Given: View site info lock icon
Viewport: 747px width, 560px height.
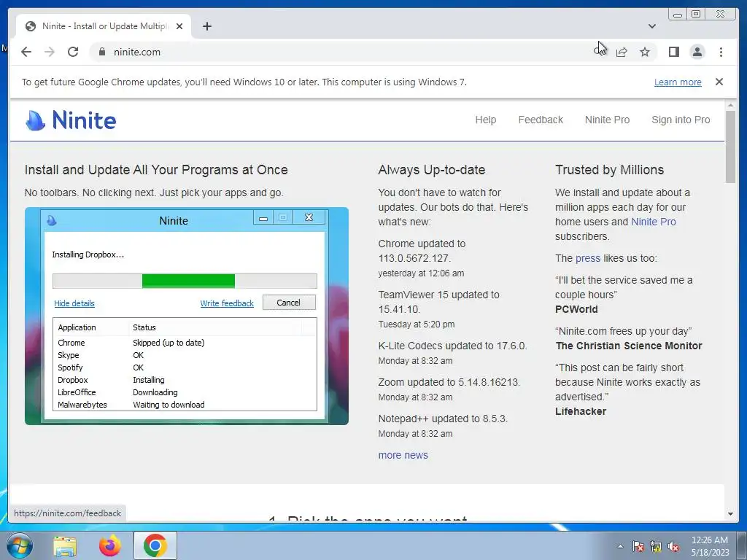Looking at the screenshot, I should tap(101, 52).
